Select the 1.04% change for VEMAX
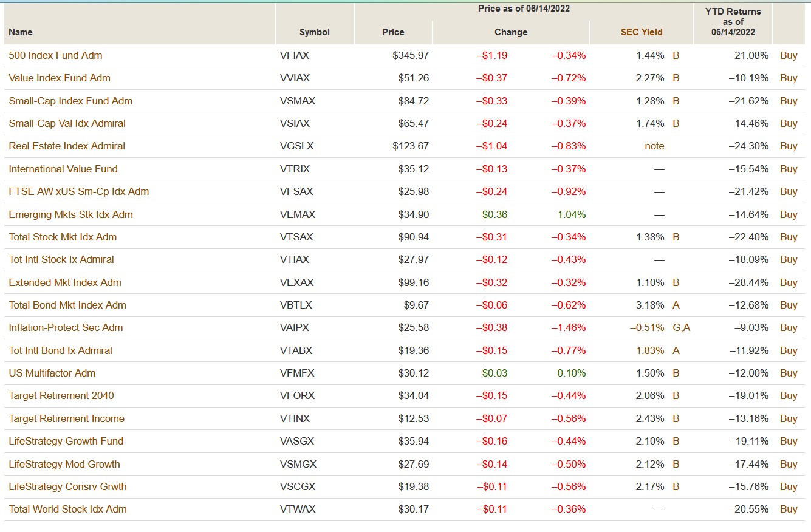Screen dimensions: 811x532 click(x=572, y=214)
